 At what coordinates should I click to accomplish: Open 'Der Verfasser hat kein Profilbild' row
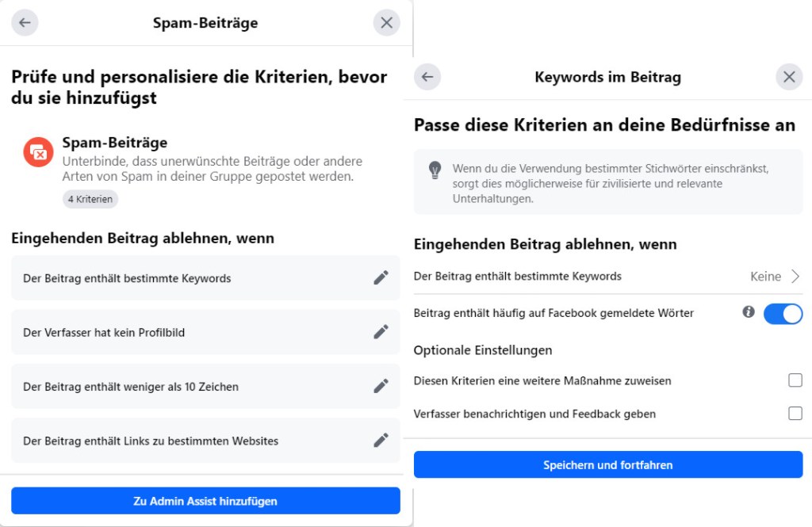pos(190,332)
